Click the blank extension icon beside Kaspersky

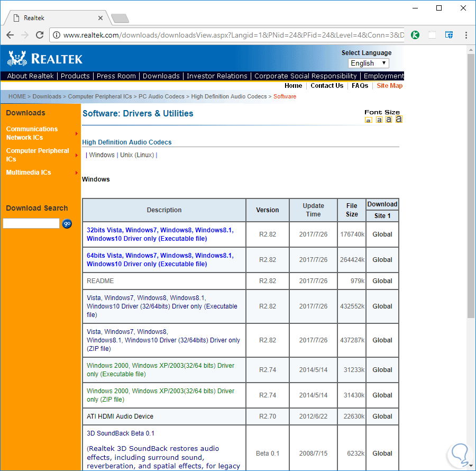[432, 35]
